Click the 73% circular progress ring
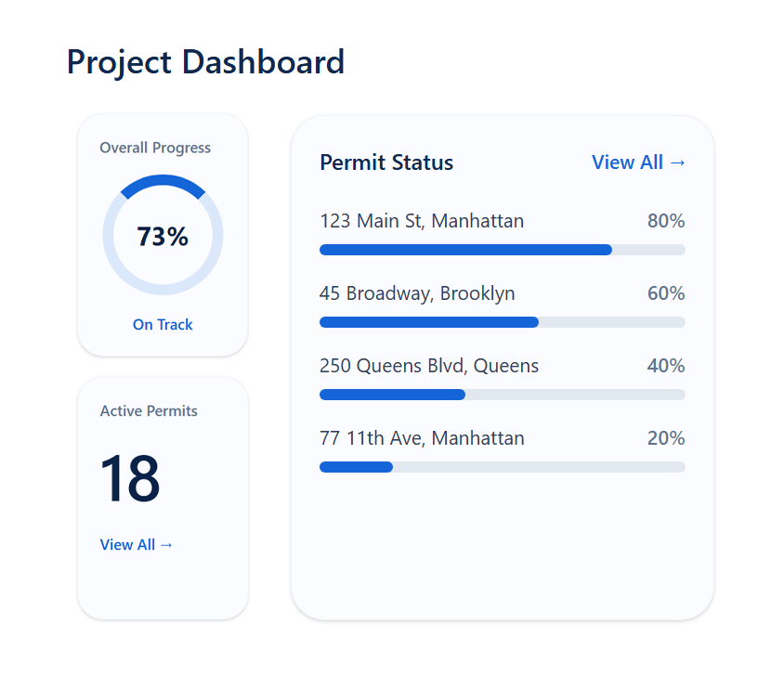784x675 pixels. (163, 235)
